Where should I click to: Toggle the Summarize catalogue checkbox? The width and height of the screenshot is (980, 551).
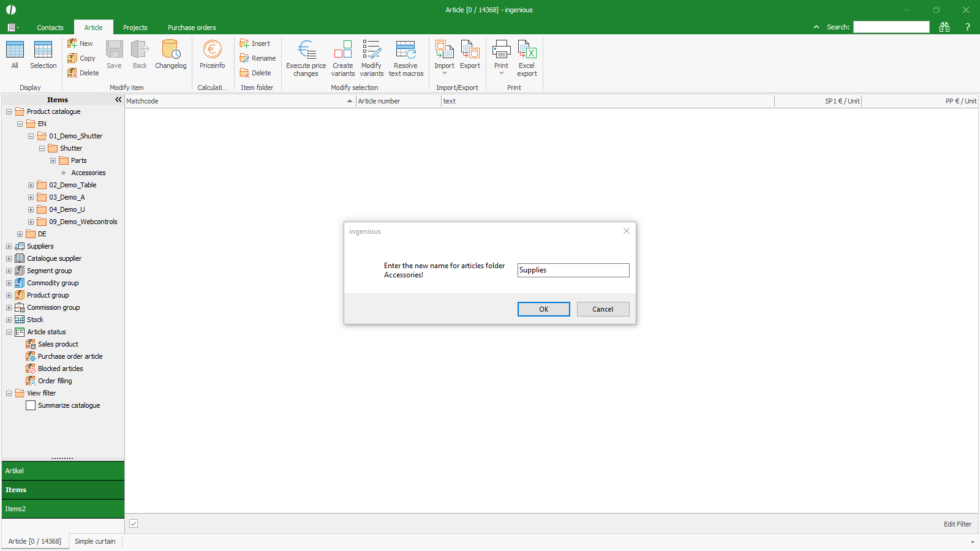pyautogui.click(x=31, y=405)
